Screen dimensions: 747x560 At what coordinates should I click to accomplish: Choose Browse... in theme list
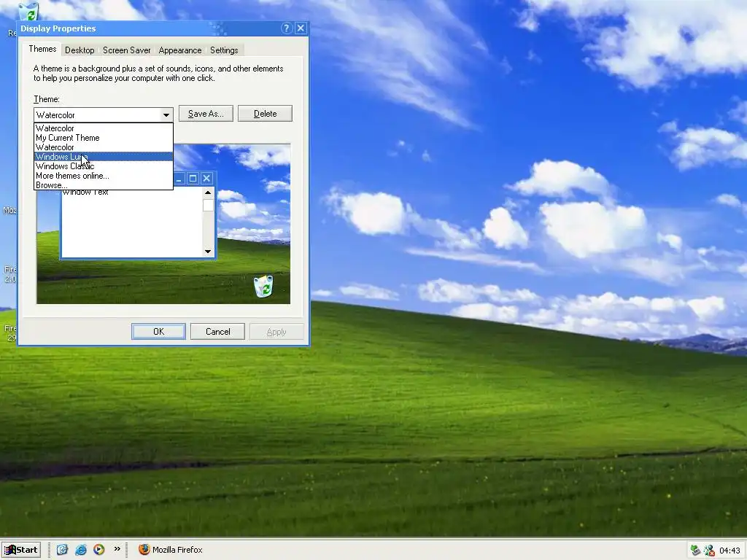[103, 185]
